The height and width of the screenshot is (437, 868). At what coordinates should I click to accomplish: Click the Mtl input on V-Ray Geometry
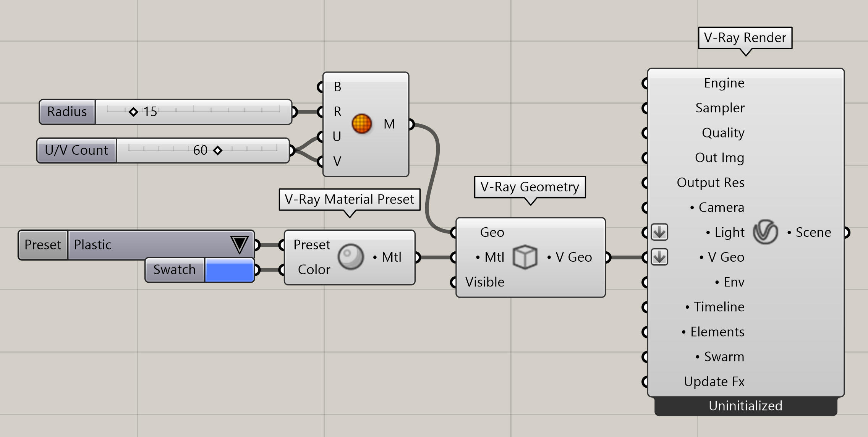(490, 257)
